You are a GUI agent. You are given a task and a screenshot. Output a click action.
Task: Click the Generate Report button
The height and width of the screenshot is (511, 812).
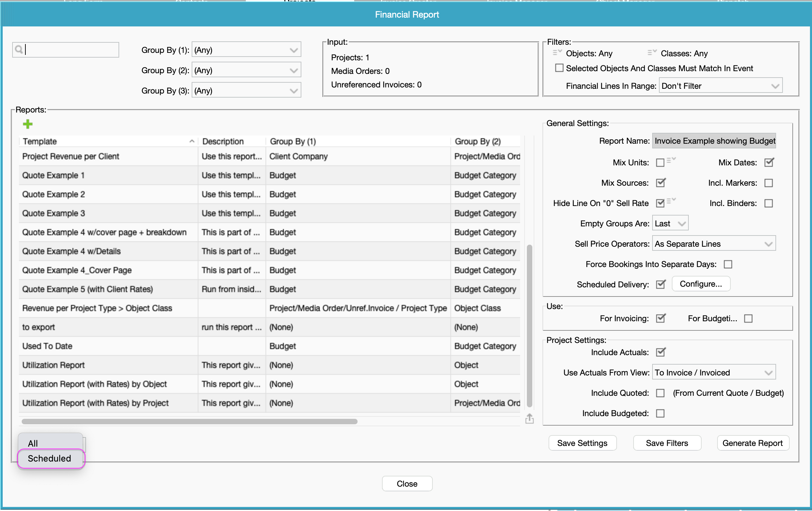753,443
